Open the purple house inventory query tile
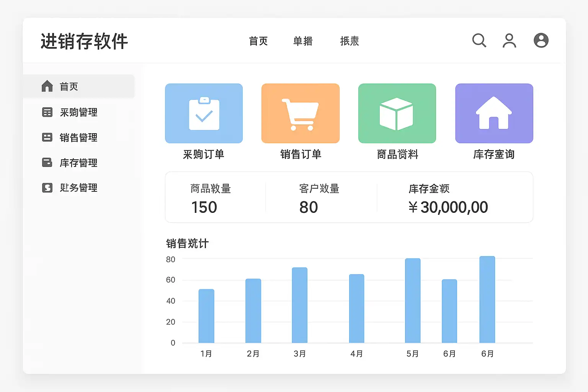This screenshot has width=588, height=392. tap(494, 113)
